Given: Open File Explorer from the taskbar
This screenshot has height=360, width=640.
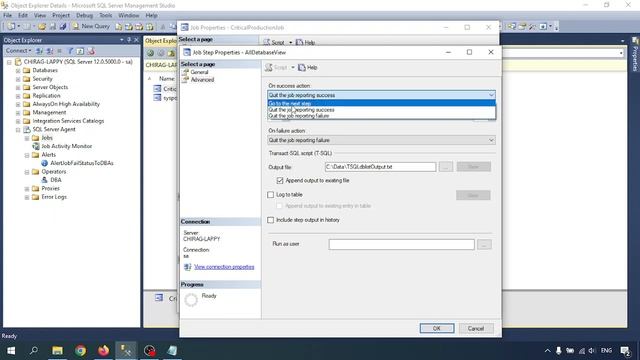Looking at the screenshot, I should (57, 351).
